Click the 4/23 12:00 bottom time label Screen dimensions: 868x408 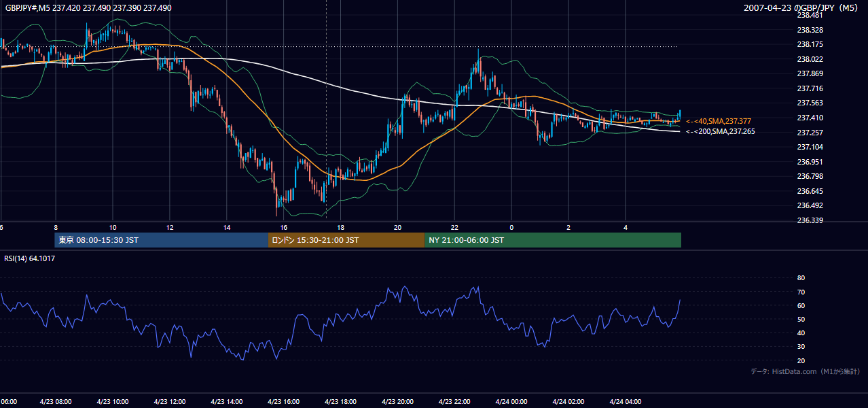(170, 401)
